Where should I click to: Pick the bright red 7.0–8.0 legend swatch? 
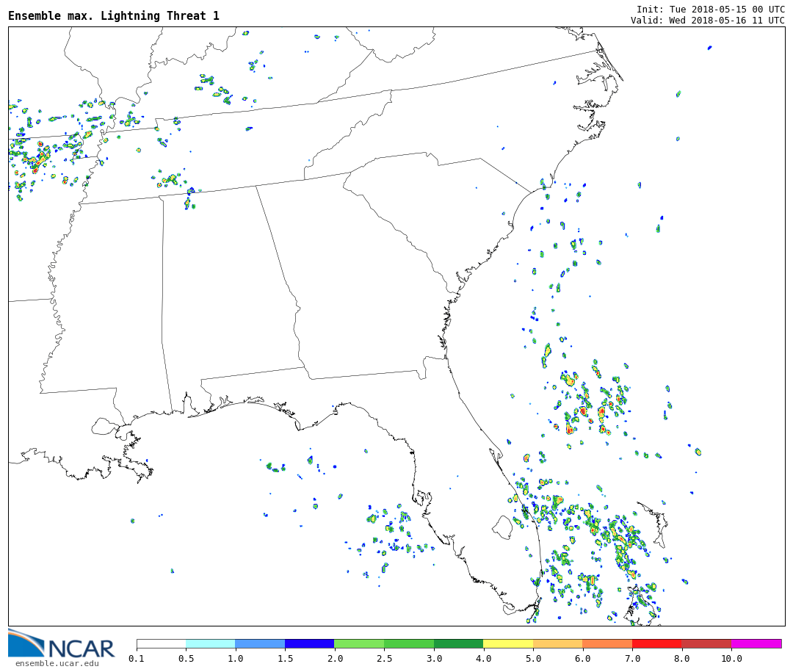pos(656,643)
